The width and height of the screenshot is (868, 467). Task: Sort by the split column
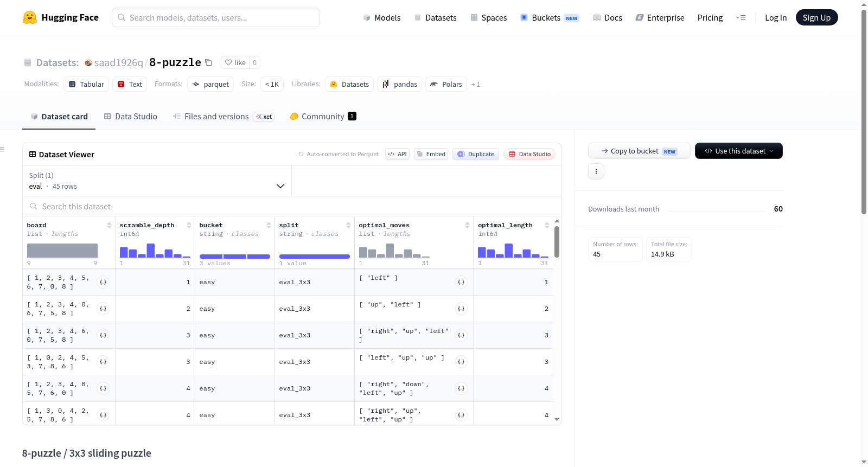coord(348,225)
